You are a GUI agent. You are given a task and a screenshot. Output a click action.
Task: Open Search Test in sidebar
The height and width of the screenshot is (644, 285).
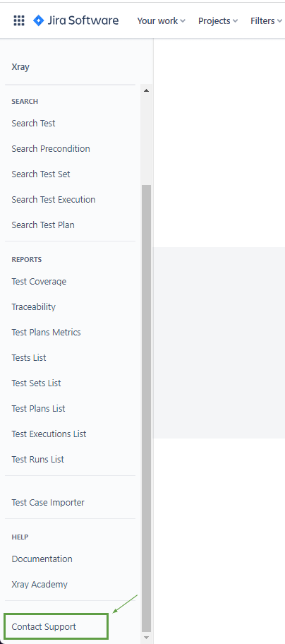coord(33,123)
